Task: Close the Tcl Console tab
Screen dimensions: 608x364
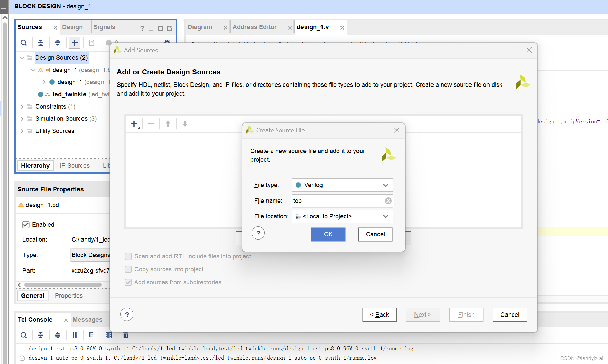Action: tap(66, 320)
